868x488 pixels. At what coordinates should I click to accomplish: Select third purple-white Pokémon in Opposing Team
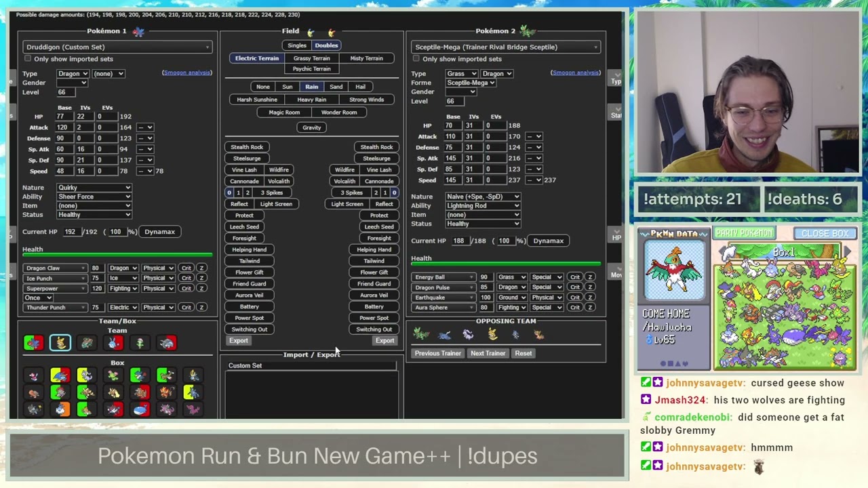pyautogui.click(x=469, y=334)
